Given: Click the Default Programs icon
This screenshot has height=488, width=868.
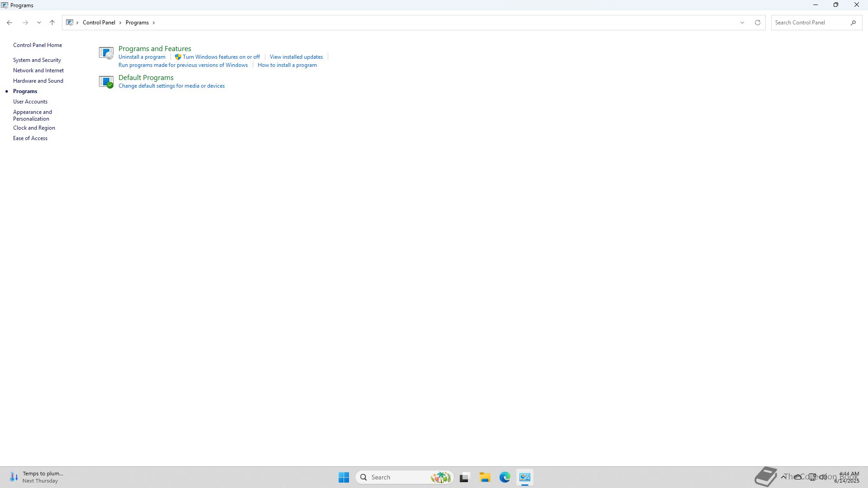Looking at the screenshot, I should pos(106,82).
